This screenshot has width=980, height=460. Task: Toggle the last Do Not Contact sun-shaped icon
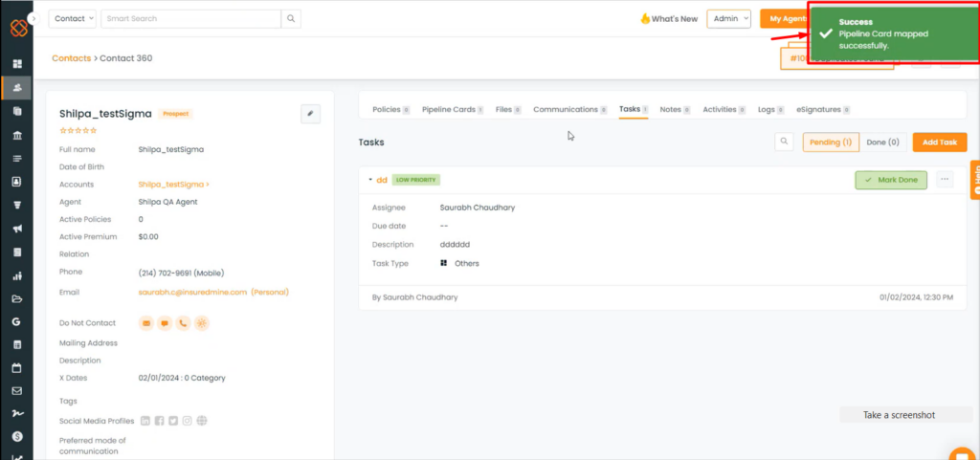[201, 323]
